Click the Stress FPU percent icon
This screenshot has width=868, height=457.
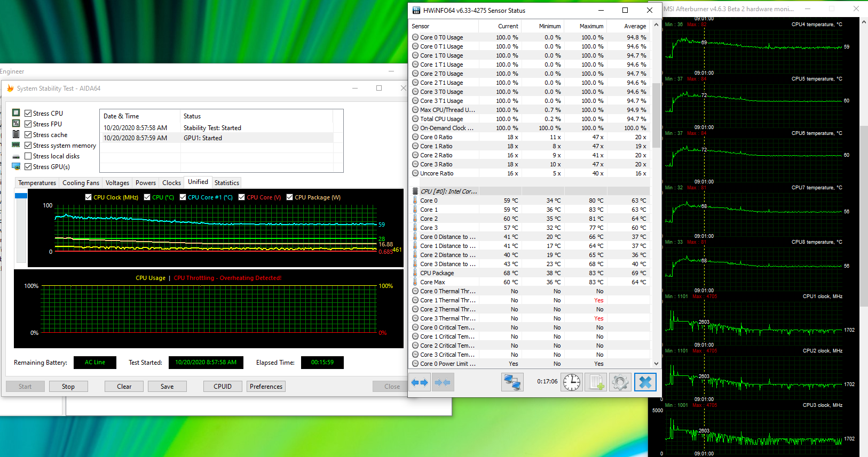pyautogui.click(x=16, y=124)
